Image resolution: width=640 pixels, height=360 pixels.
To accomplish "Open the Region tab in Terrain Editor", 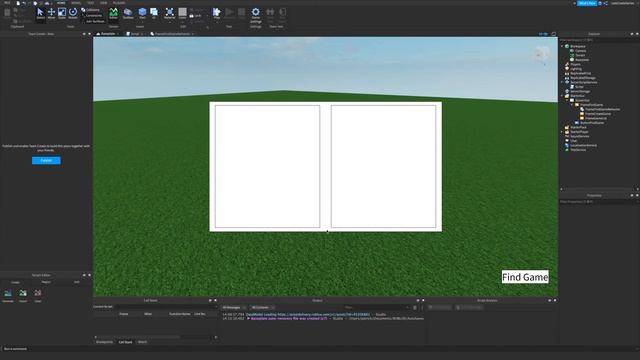I will tap(46, 282).
